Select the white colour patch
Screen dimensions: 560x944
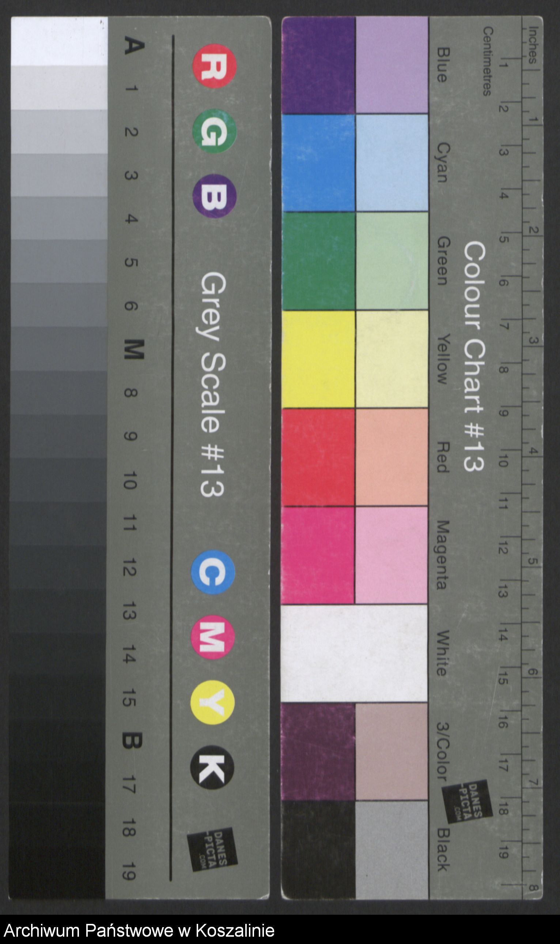[x=354, y=653]
